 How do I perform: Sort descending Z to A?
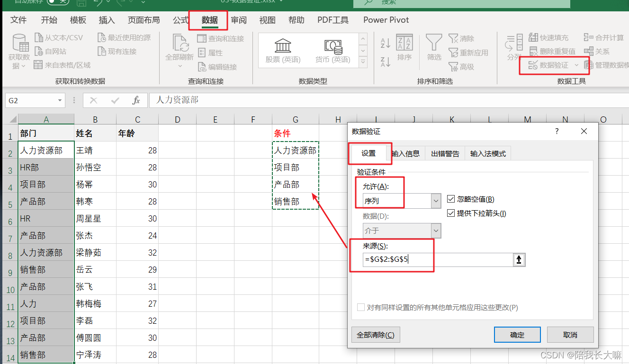point(386,62)
